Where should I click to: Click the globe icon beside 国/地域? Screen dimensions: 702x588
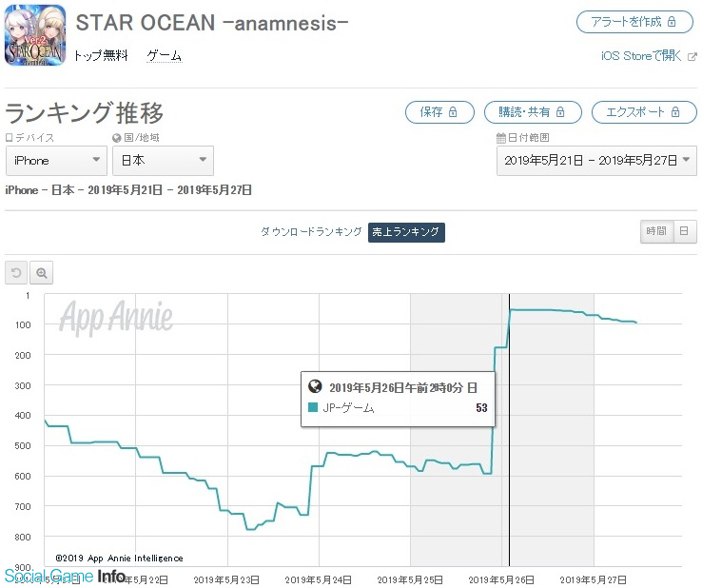coord(117,138)
